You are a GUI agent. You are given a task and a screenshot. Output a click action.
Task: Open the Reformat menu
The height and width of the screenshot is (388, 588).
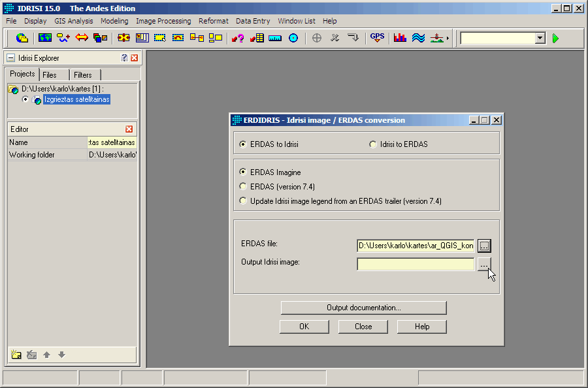pyautogui.click(x=214, y=21)
